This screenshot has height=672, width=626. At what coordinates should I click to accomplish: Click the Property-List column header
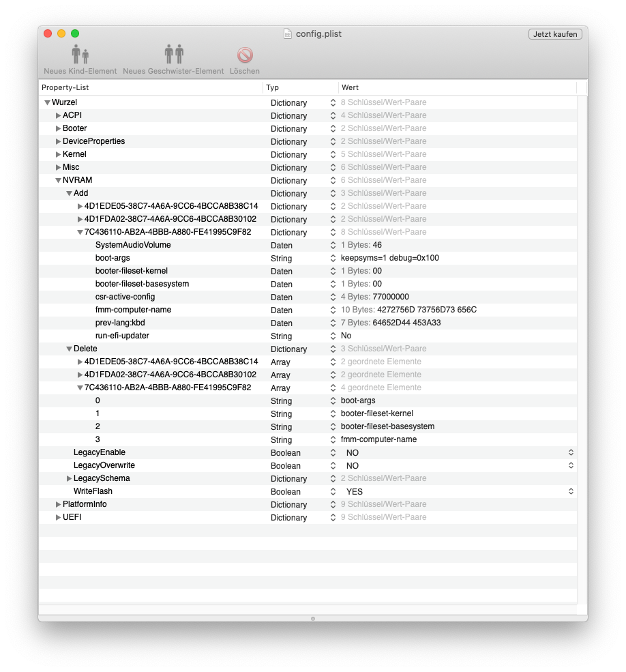click(151, 87)
